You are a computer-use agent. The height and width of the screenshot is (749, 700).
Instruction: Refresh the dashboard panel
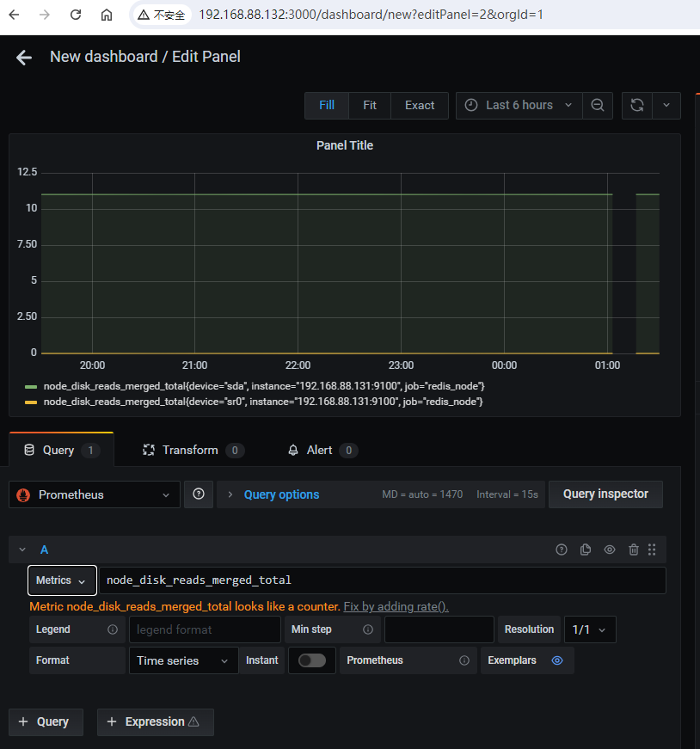pos(637,105)
